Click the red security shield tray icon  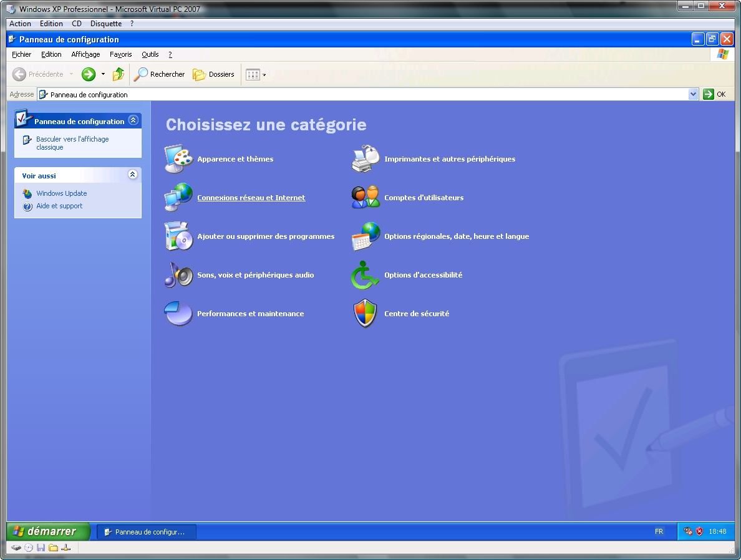click(x=699, y=532)
